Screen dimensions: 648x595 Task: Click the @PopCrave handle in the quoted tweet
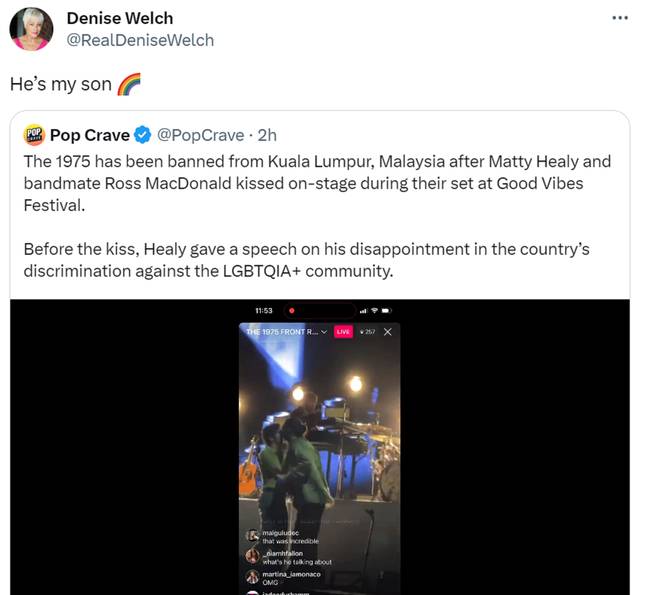click(200, 135)
